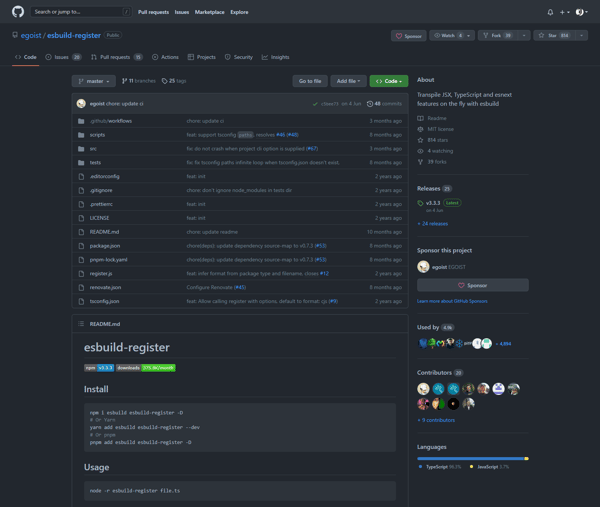600x507 pixels.
Task: Open the user avatar menu
Action: [x=582, y=12]
